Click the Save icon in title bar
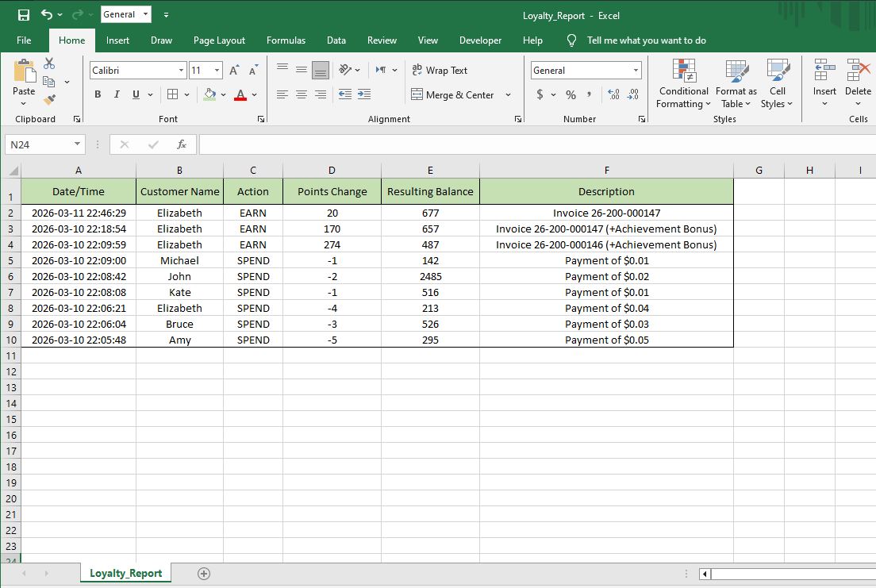 (x=24, y=15)
